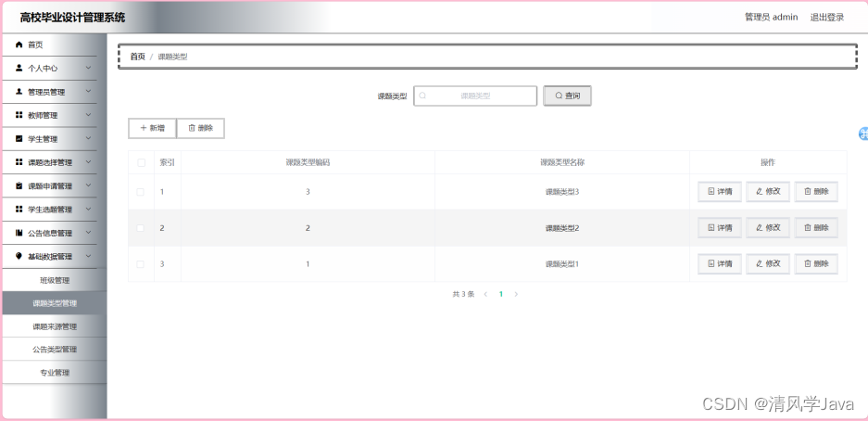Click the 课题类型编码 column header
This screenshot has height=421, width=868.
308,162
